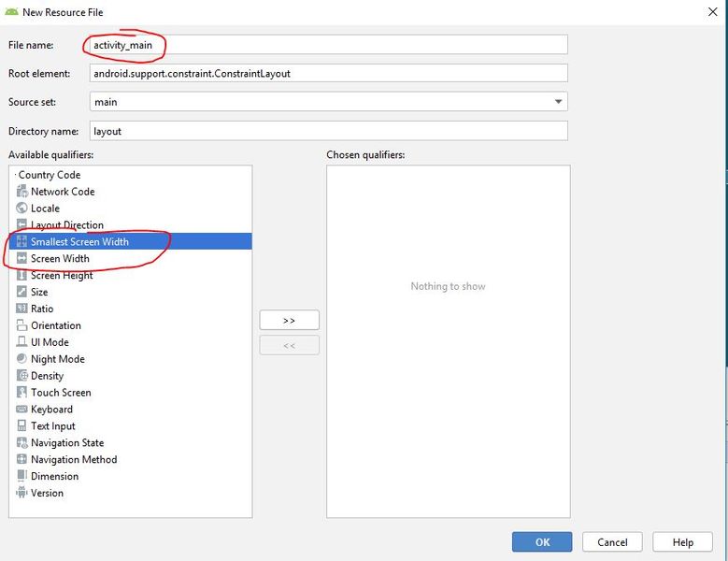Click the Ratio qualifier icon
728x561 pixels.
21,309
